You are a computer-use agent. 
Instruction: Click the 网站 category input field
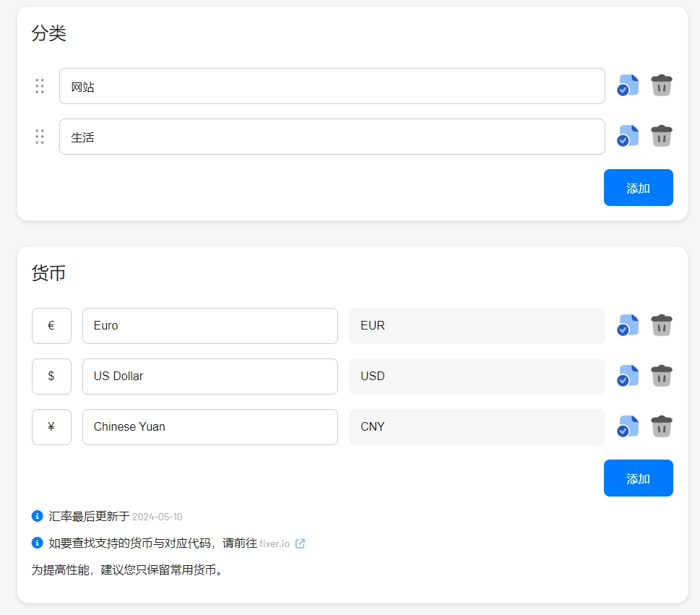pos(332,85)
